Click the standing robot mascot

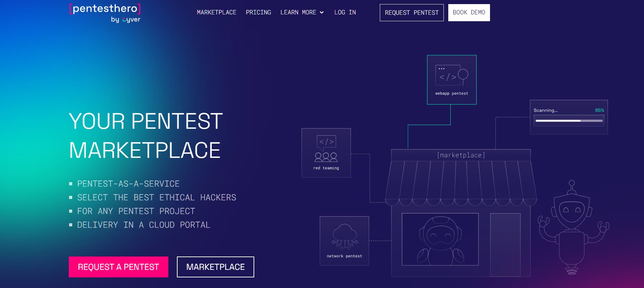coord(573,227)
